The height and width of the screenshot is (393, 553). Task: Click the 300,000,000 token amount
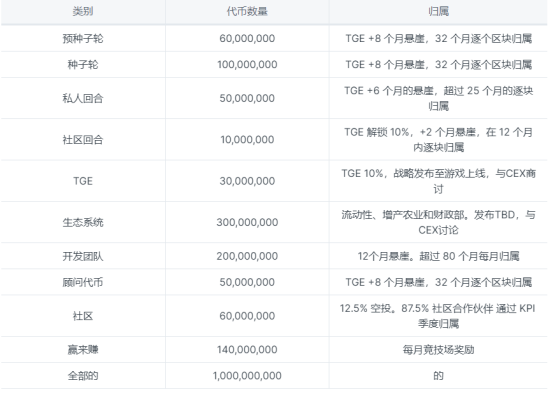click(x=247, y=222)
